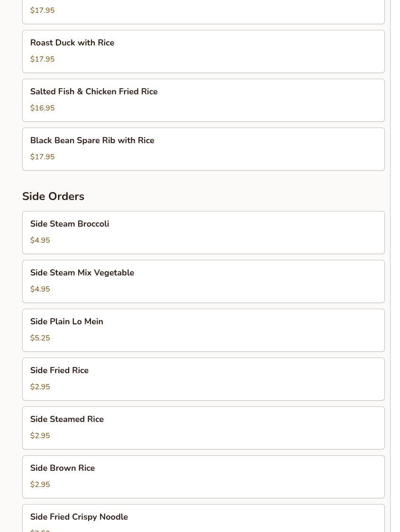Select Side Brown Rice
The height and width of the screenshot is (532, 400).
(x=203, y=477)
